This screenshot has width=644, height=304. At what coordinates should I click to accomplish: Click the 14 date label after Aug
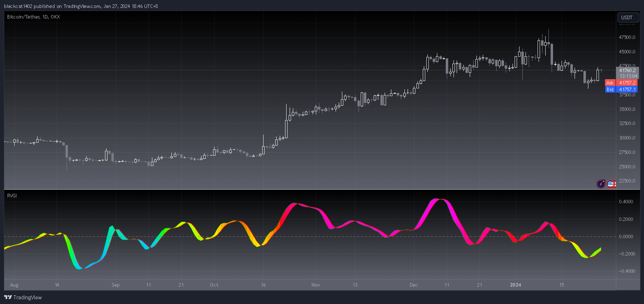57,285
